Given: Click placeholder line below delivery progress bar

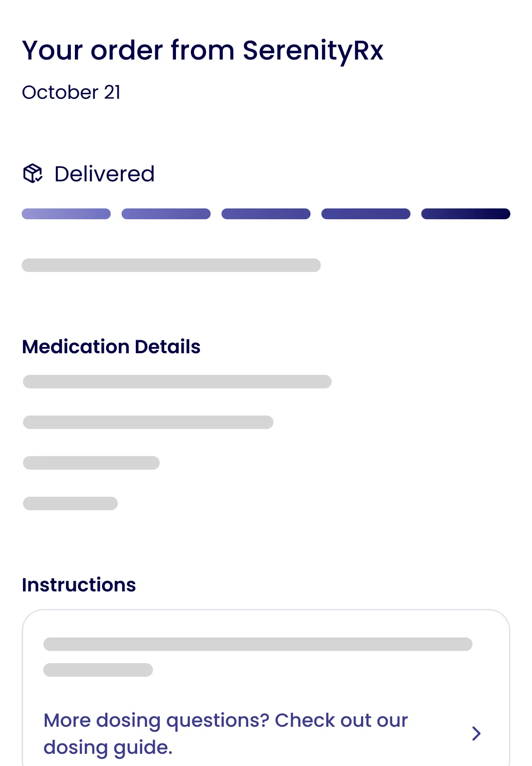Looking at the screenshot, I should (x=171, y=265).
